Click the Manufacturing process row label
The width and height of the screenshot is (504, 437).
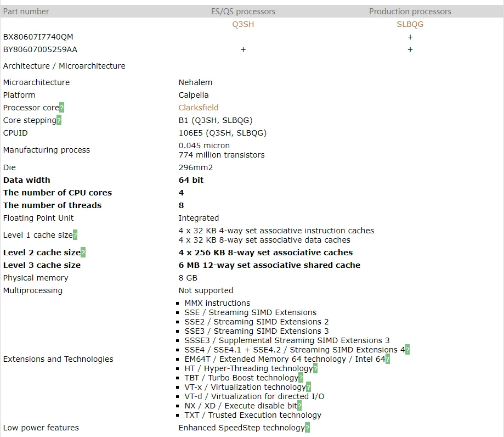47,150
